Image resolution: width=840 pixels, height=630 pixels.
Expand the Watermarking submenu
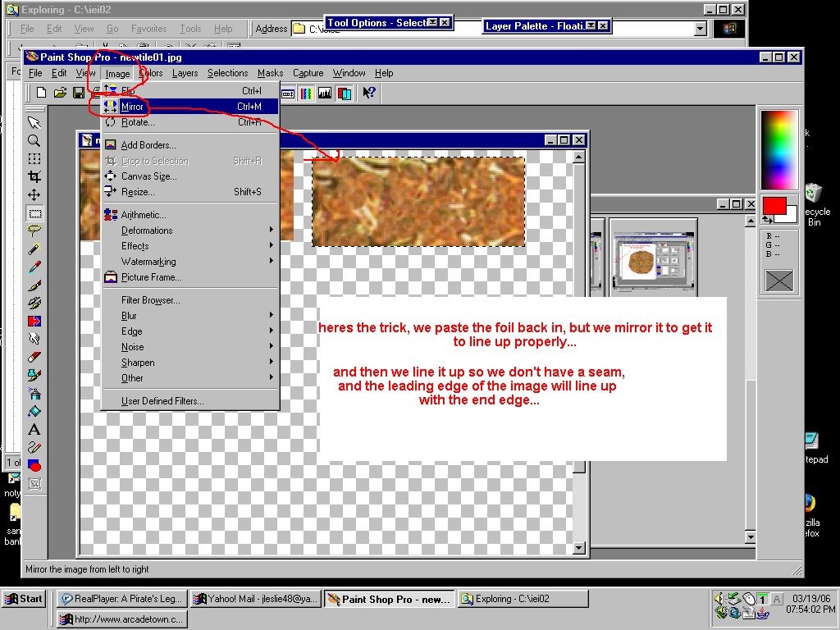tap(190, 262)
